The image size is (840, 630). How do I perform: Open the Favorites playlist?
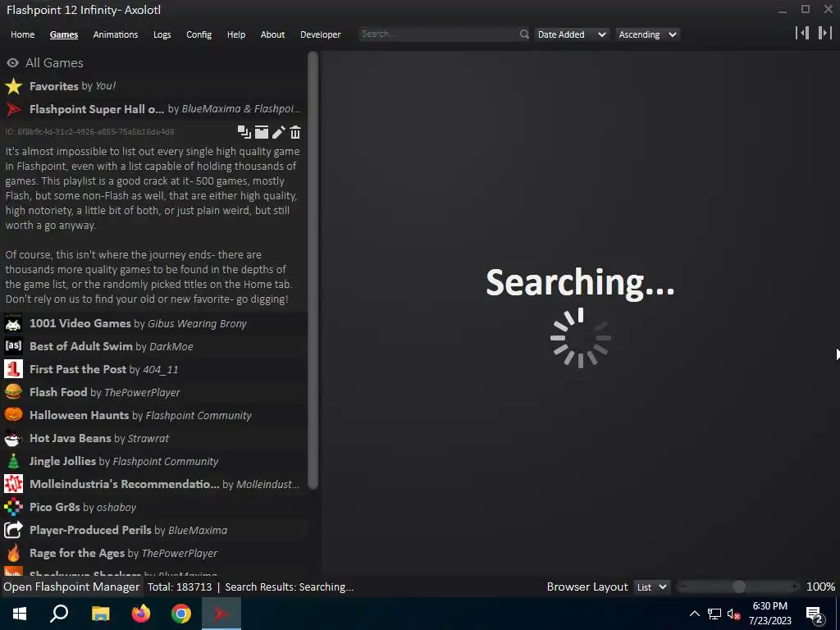(153, 86)
